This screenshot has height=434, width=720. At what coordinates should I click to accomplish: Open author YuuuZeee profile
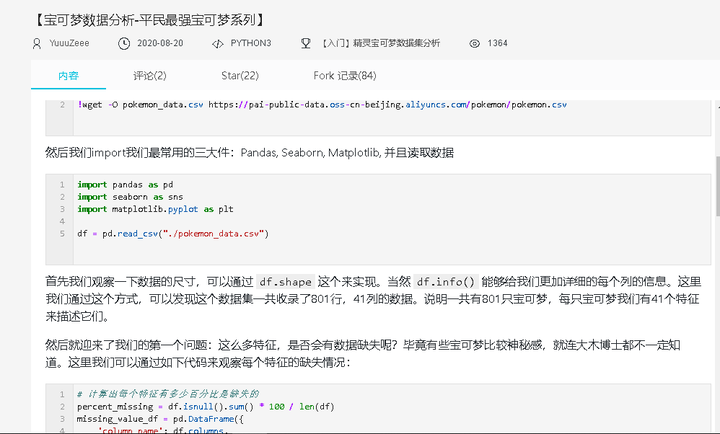click(x=69, y=43)
